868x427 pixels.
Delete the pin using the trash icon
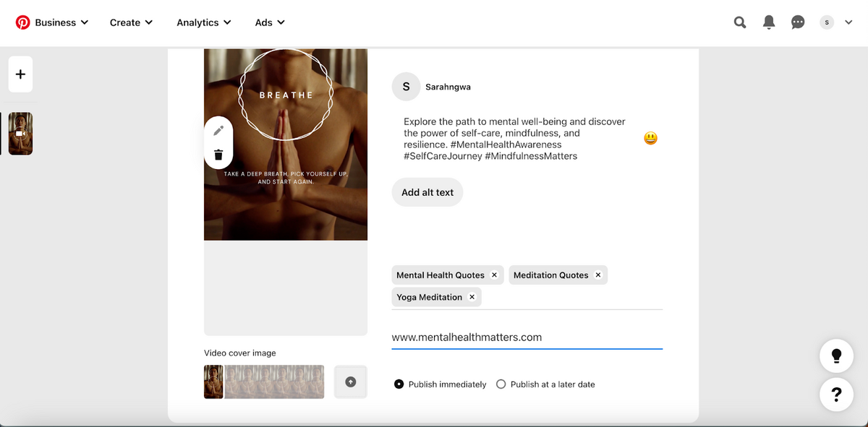pyautogui.click(x=218, y=154)
